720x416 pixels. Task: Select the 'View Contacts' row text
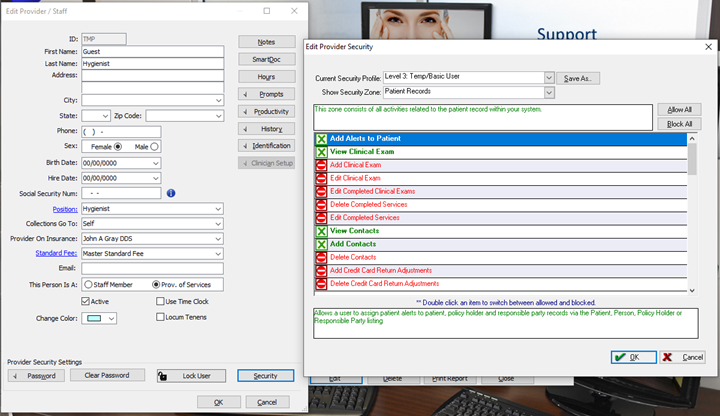[354, 231]
